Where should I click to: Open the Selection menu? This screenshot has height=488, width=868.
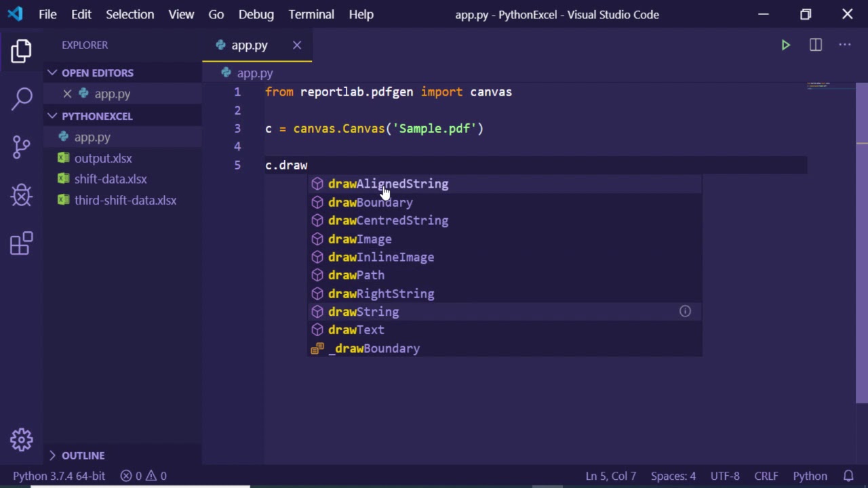click(130, 14)
